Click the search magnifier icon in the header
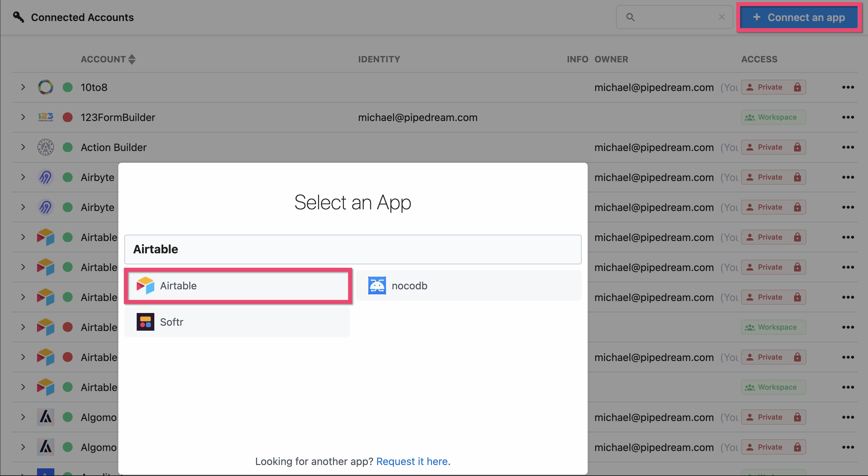The width and height of the screenshot is (868, 476). click(x=630, y=17)
